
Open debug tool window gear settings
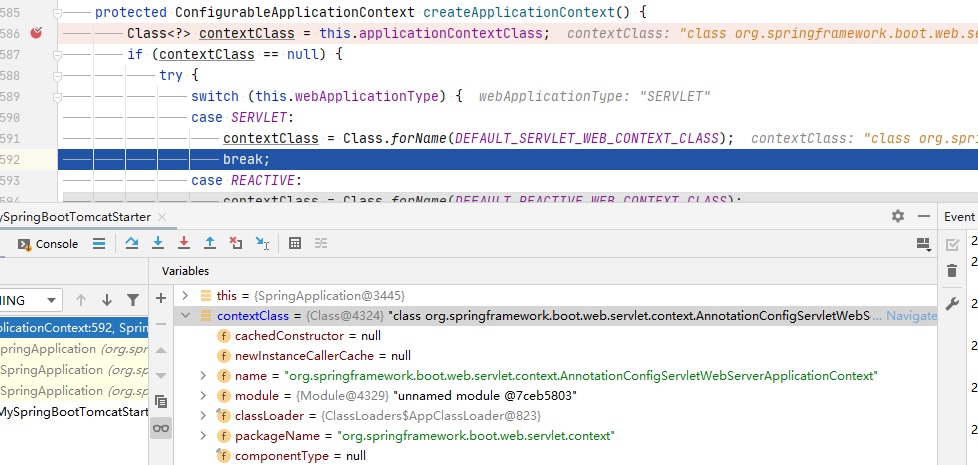(x=898, y=216)
